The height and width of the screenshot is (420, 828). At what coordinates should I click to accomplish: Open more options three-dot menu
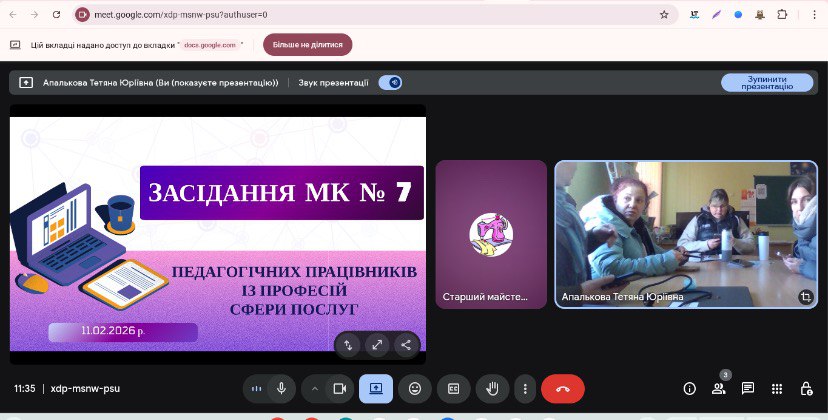click(525, 388)
